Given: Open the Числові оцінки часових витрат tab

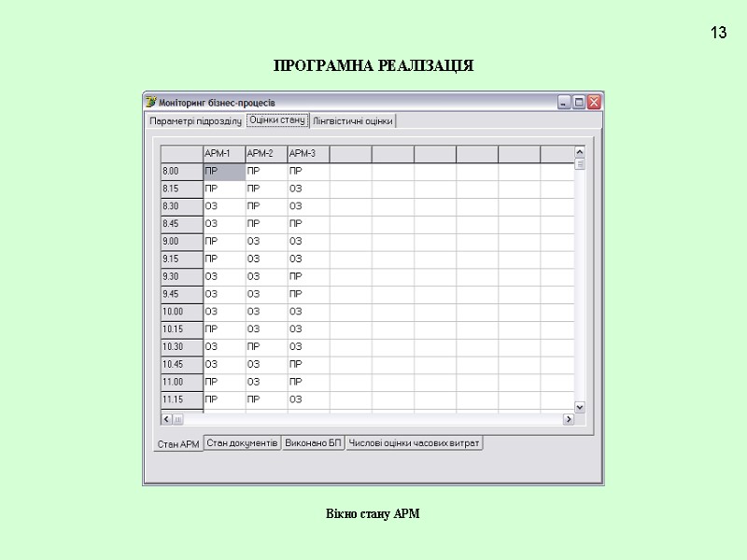Looking at the screenshot, I should pyautogui.click(x=414, y=442).
